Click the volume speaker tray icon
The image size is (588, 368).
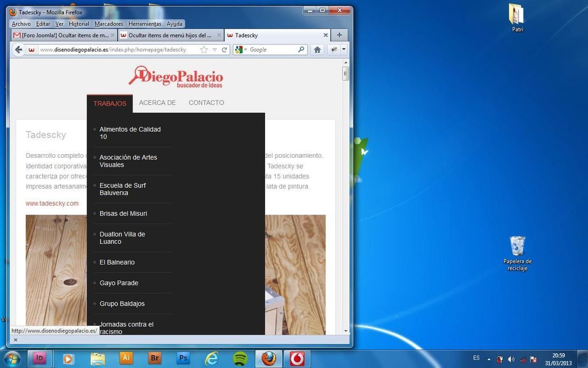[510, 359]
